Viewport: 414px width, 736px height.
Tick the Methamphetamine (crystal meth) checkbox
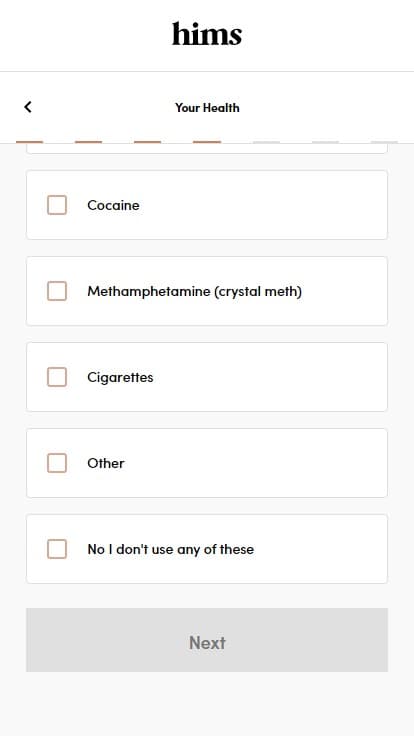(57, 291)
